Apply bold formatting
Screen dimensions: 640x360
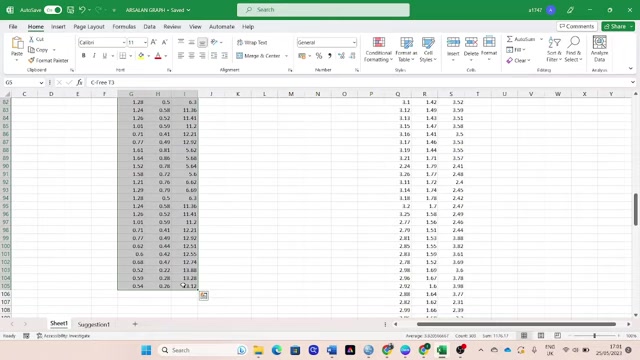84,56
